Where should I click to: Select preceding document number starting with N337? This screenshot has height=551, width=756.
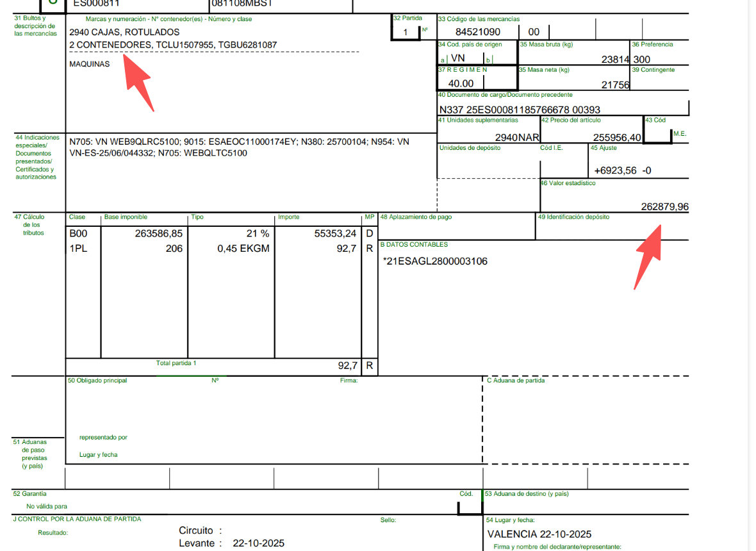(x=520, y=110)
